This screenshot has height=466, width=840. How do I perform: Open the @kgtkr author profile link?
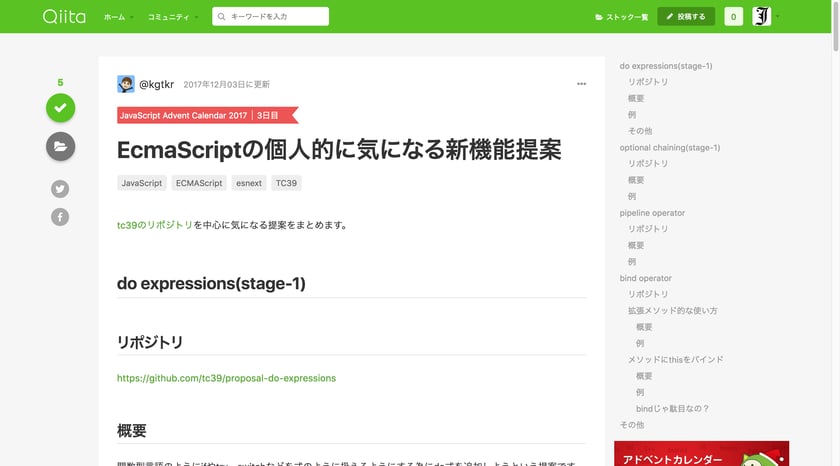point(156,84)
